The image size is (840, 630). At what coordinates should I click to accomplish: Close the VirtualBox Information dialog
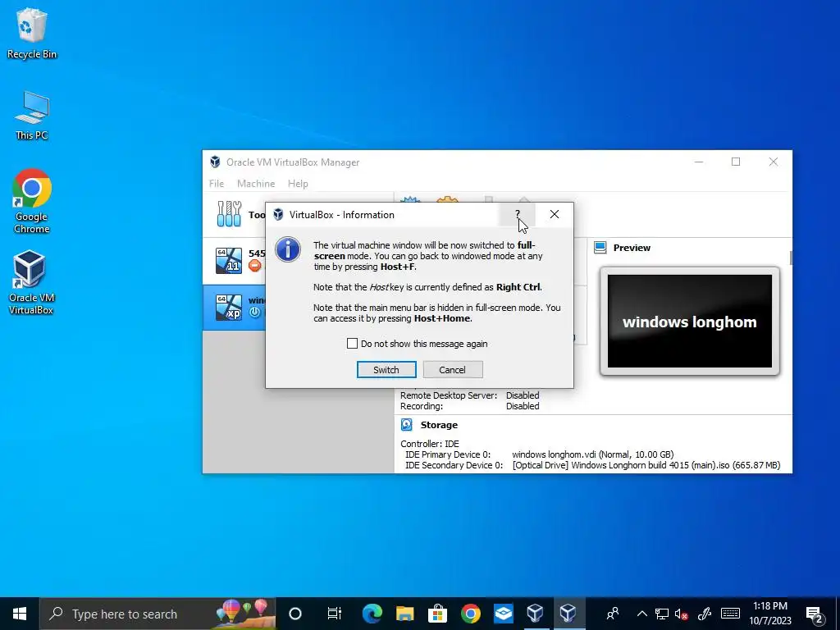pos(555,214)
